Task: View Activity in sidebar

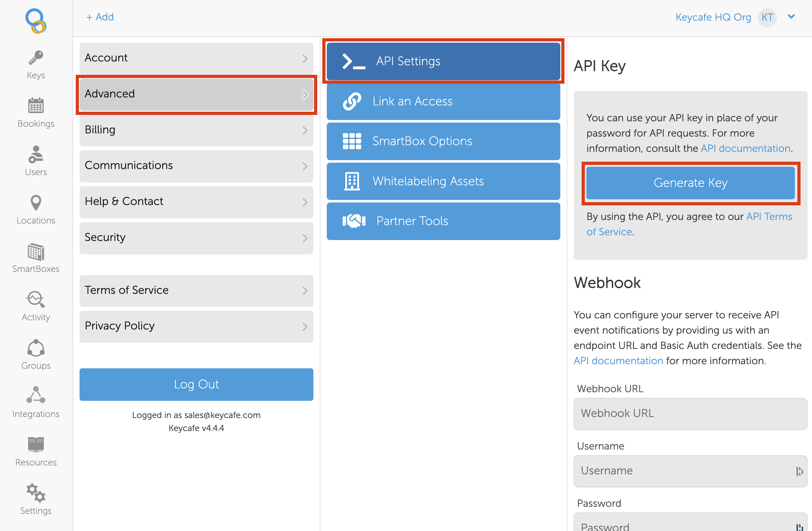Action: tap(36, 307)
